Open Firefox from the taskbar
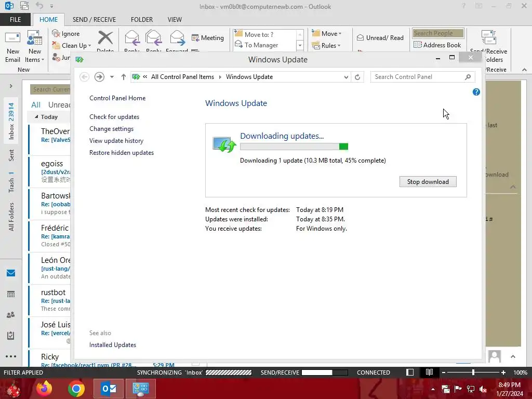The height and width of the screenshot is (399, 532). pos(44,389)
